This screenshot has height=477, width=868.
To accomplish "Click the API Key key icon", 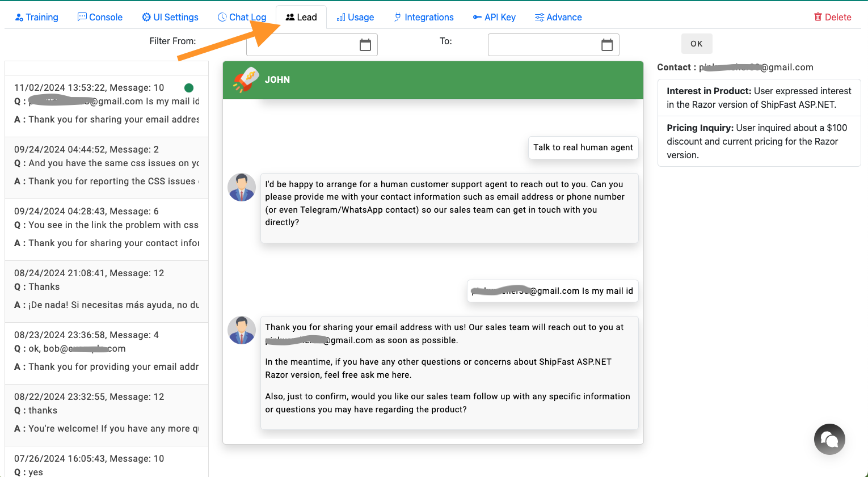I will [477, 17].
